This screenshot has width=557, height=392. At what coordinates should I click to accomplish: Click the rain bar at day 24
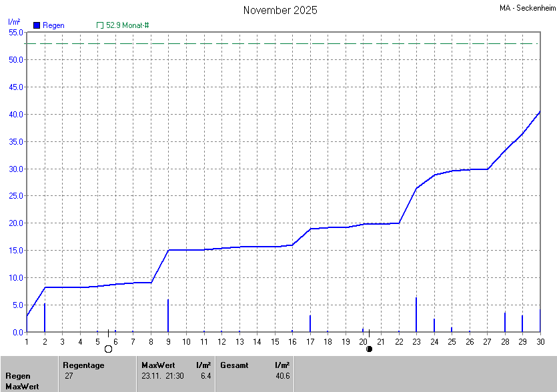(x=434, y=325)
